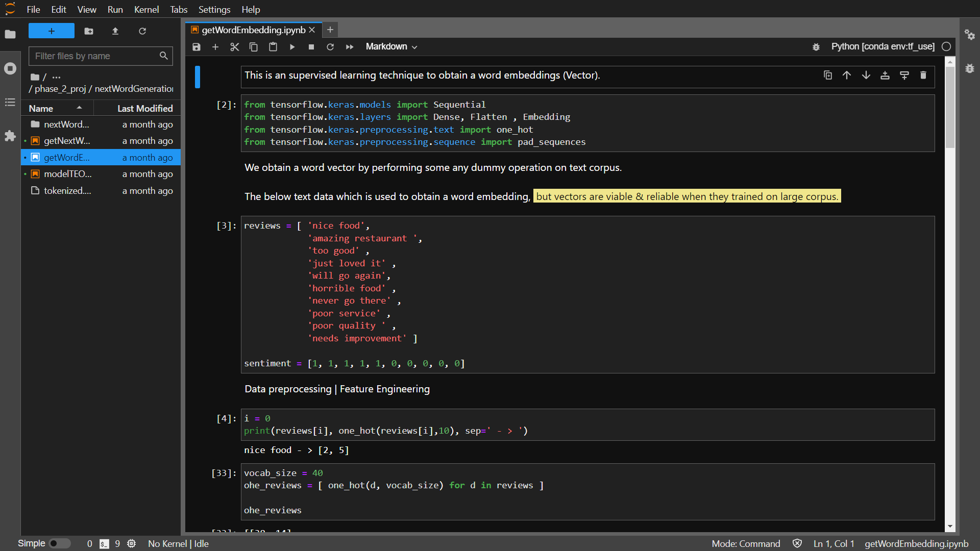
Task: Delete the active cell with trash icon
Action: (923, 75)
